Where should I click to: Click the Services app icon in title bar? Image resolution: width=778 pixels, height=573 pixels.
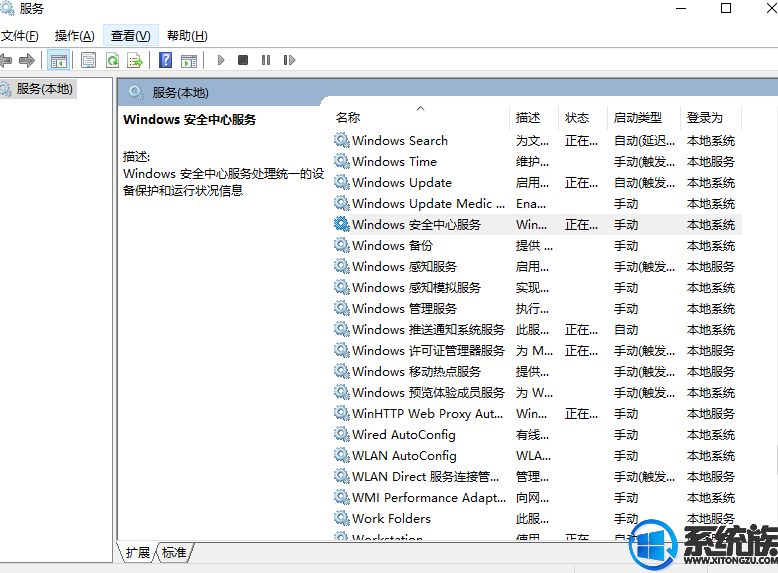[x=6, y=8]
